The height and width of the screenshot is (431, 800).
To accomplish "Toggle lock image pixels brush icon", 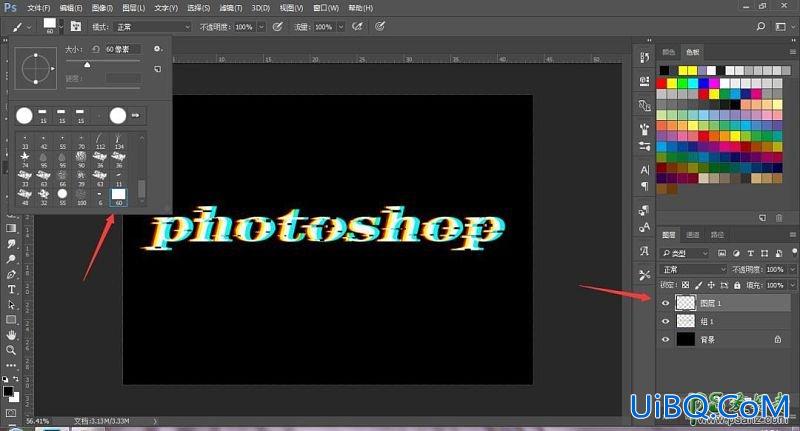I will pyautogui.click(x=698, y=285).
